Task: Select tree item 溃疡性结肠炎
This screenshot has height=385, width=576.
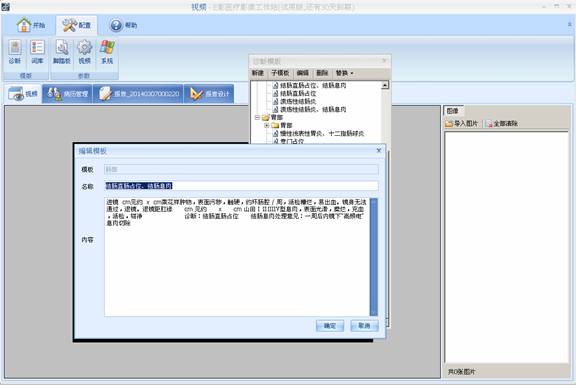Action: [x=294, y=101]
